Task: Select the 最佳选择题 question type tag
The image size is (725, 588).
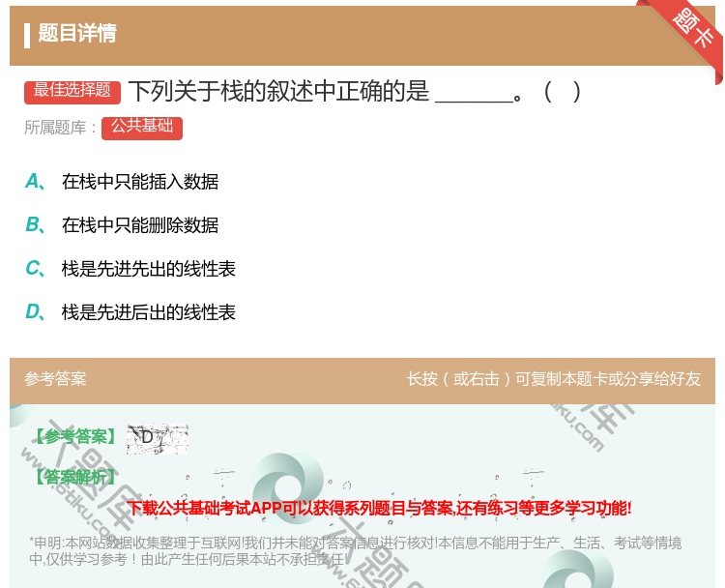Action: [72, 92]
